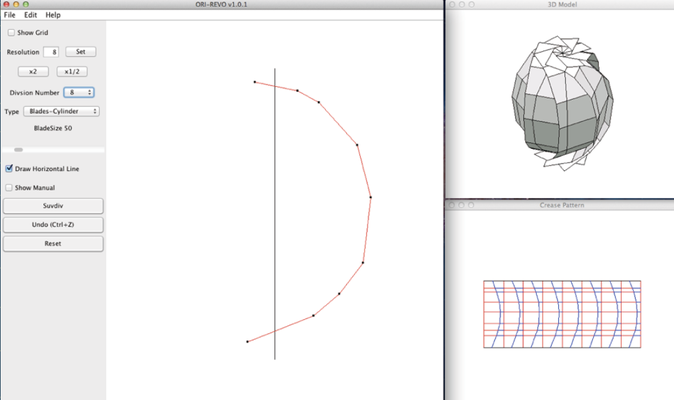Viewport: 674px width, 400px height.
Task: Open the File menu
Action: tap(10, 15)
